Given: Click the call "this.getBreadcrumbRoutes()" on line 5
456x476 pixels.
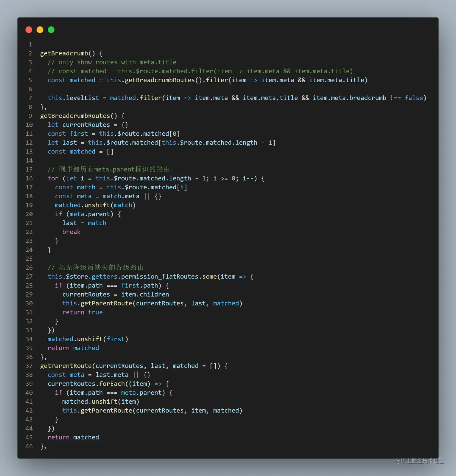Looking at the screenshot, I should click(154, 80).
